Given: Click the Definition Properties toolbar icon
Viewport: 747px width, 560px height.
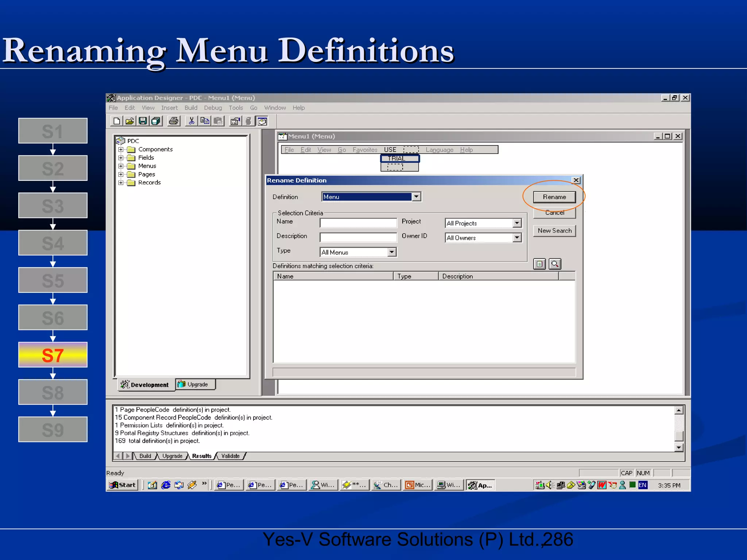Looking at the screenshot, I should pyautogui.click(x=236, y=121).
